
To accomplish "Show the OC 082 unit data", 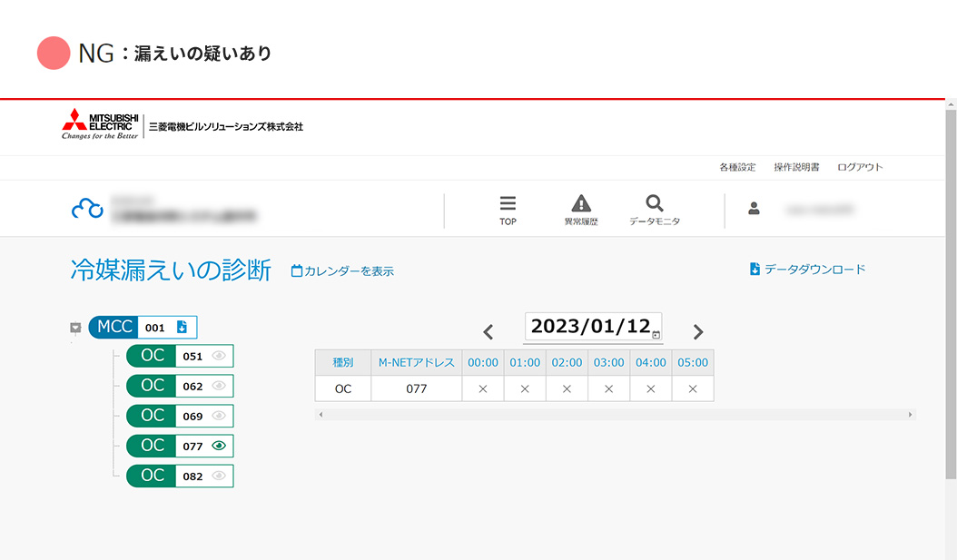I will click(x=218, y=476).
